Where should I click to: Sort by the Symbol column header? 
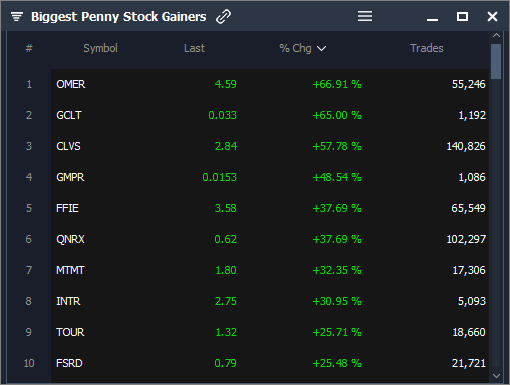click(100, 48)
